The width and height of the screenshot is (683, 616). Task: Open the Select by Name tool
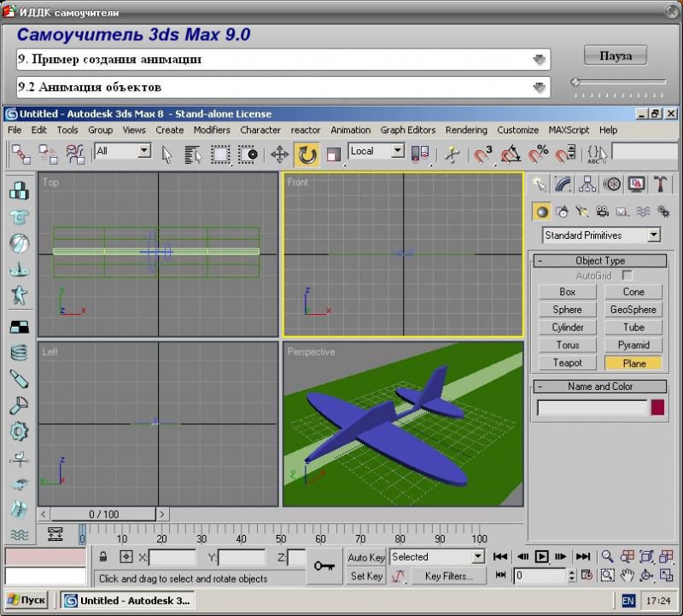[193, 154]
